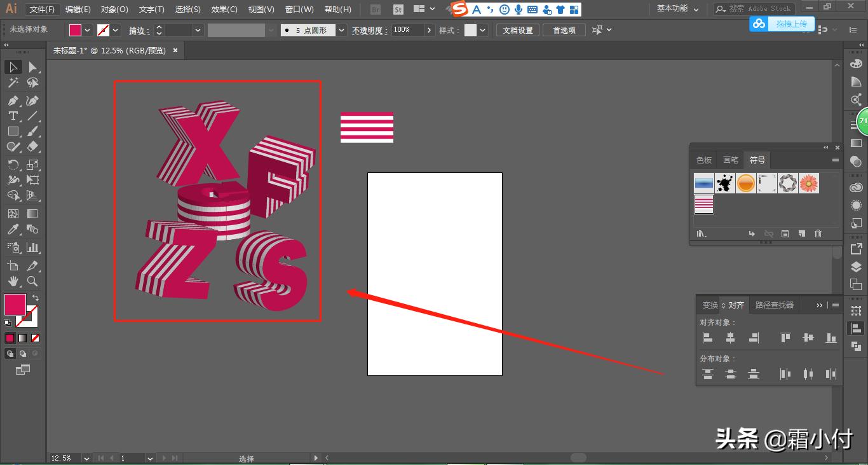Select the striped flag symbol thumbnail
The width and height of the screenshot is (868, 465).
click(x=704, y=204)
